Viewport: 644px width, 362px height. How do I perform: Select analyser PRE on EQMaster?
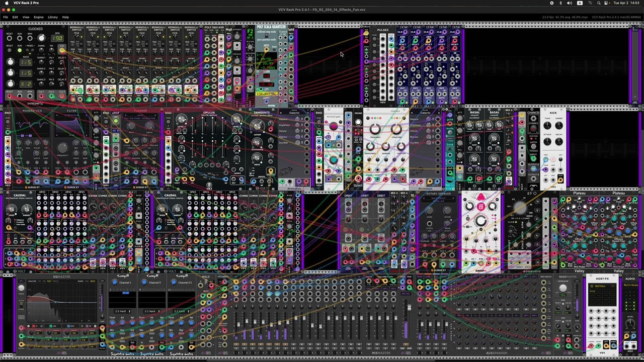point(44,281)
